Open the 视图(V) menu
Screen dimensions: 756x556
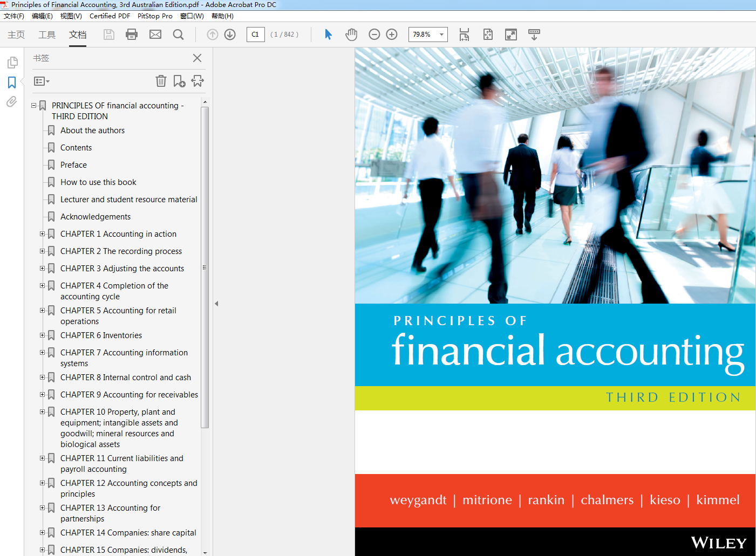(x=71, y=16)
